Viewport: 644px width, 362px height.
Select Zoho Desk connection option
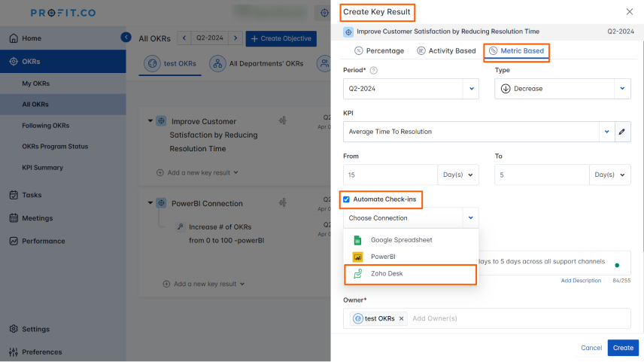411,274
